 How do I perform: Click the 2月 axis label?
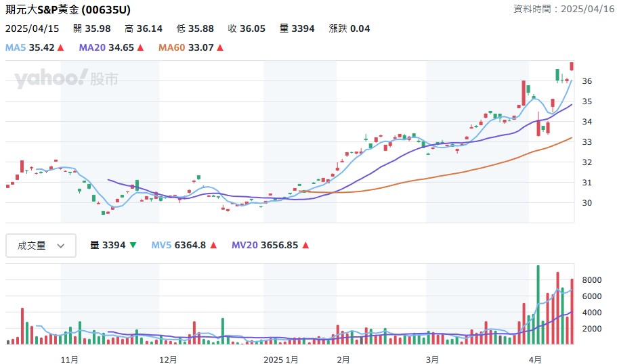343,360
